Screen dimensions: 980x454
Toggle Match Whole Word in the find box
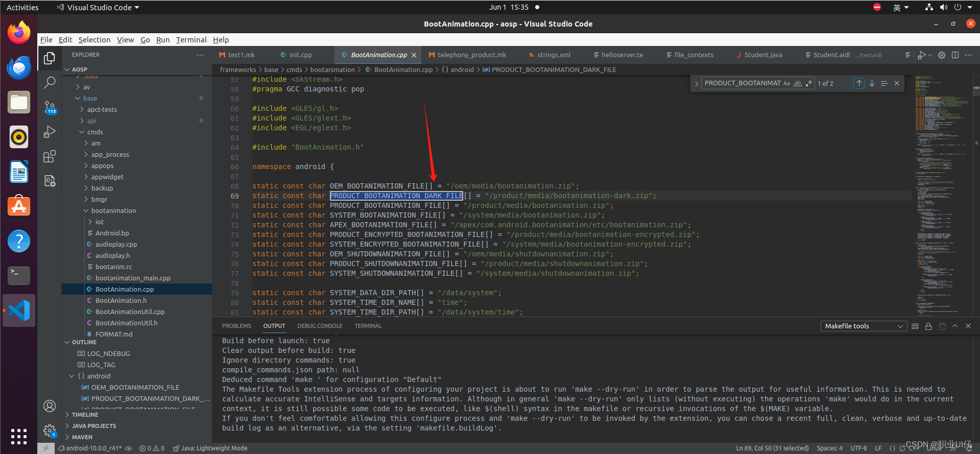(798, 83)
